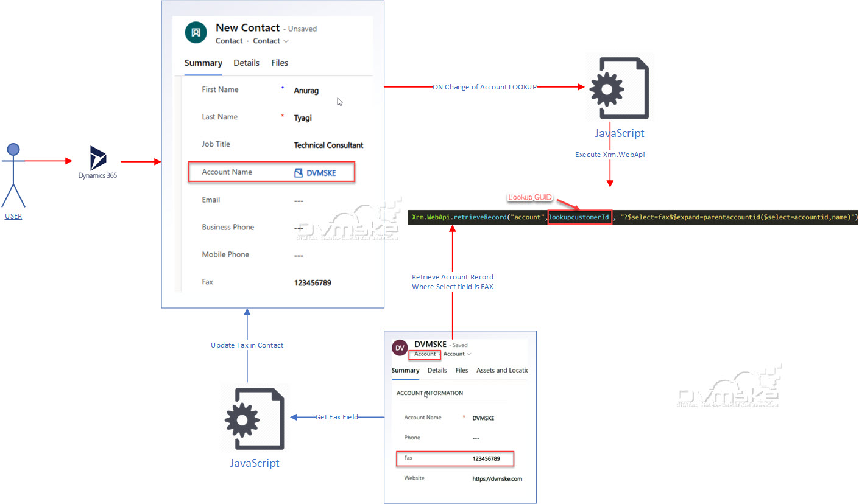Open the account Files tab
Viewport: 859px width, 504px height.
click(462, 370)
